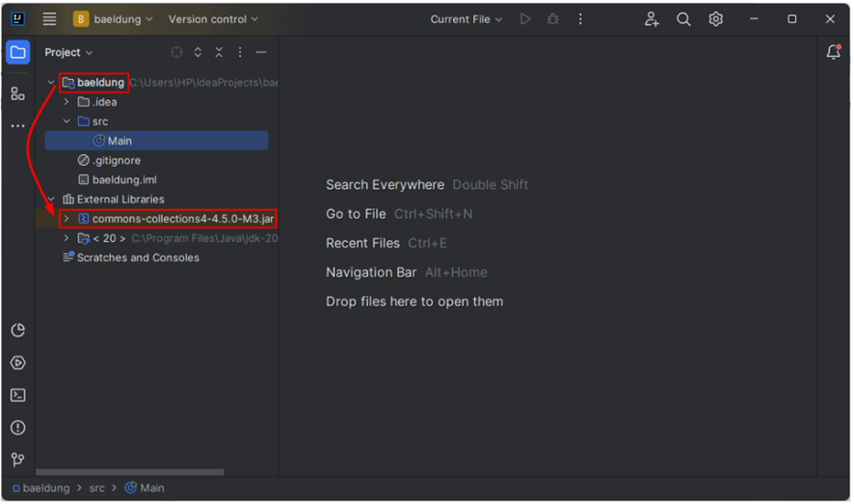Open the Version control dropdown menu
Image resolution: width=854 pixels, height=504 pixels.
point(213,19)
